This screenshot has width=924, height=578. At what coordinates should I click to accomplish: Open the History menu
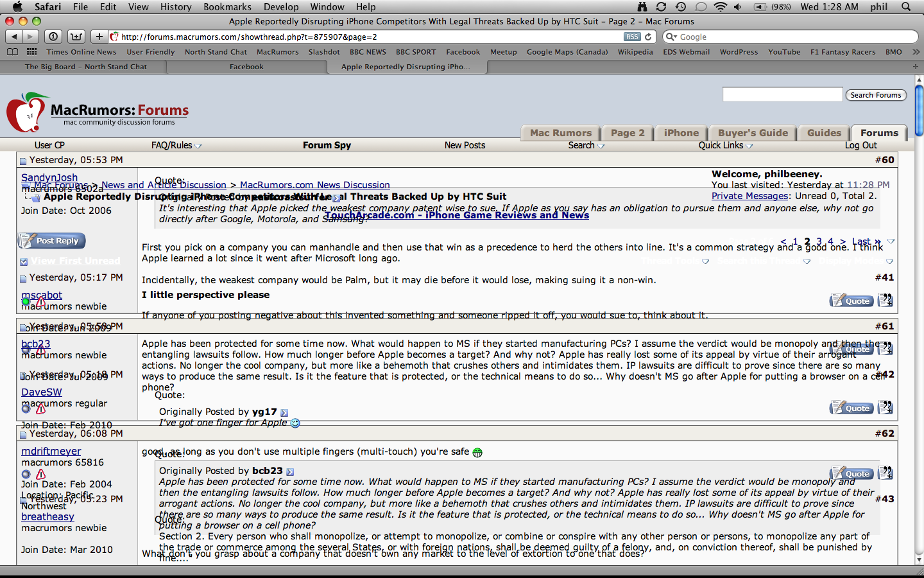click(176, 7)
